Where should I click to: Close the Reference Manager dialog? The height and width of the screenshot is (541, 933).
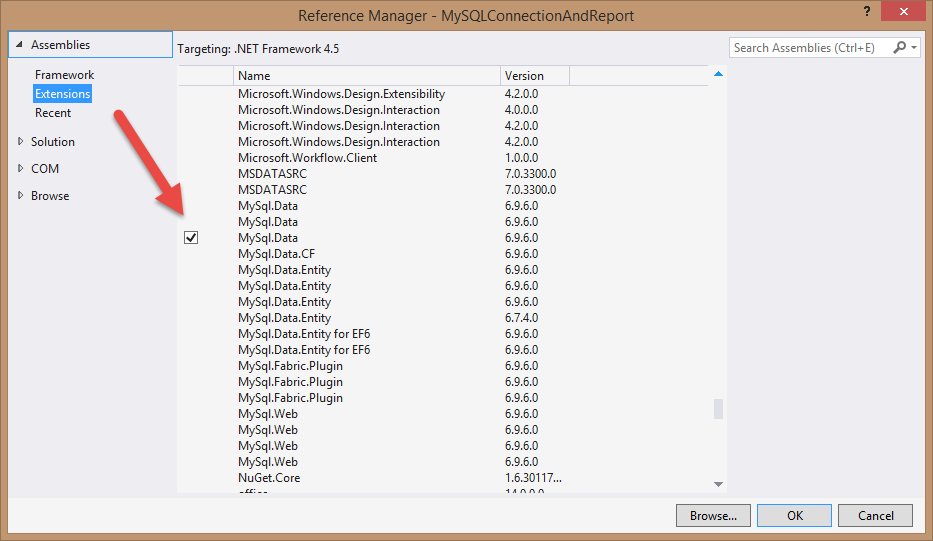(903, 11)
